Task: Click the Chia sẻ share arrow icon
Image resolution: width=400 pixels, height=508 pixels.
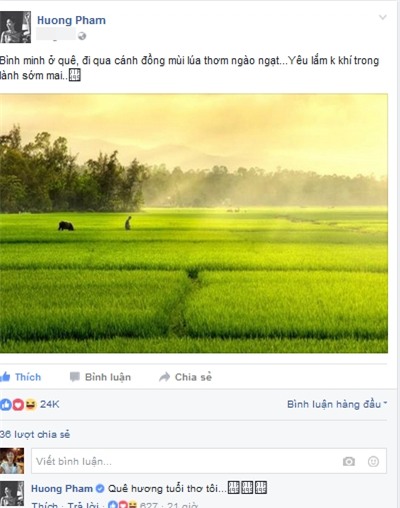Action: pyautogui.click(x=165, y=377)
